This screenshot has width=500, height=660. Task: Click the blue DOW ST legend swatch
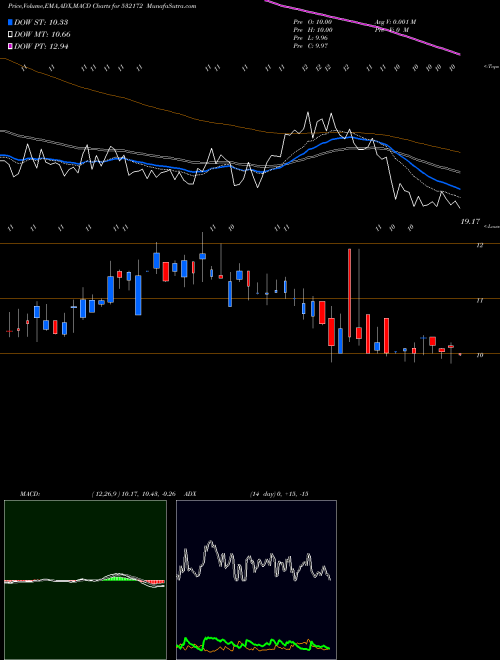[10, 22]
